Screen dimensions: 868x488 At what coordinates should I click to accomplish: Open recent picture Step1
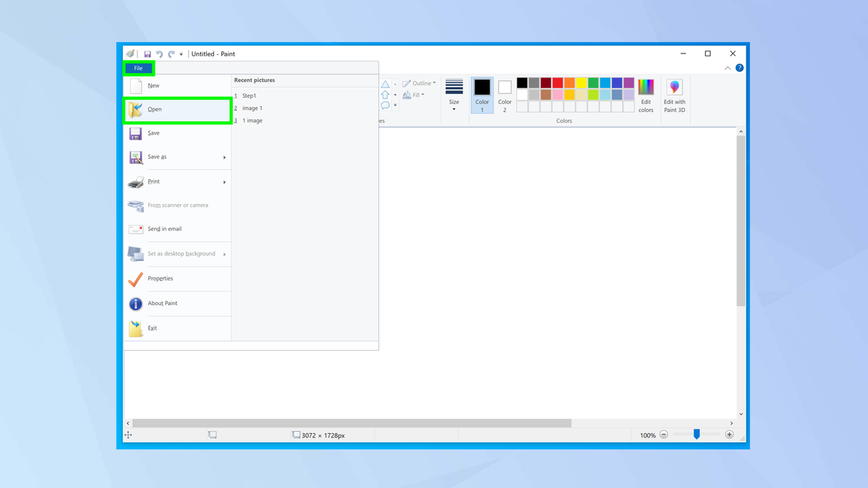click(x=249, y=95)
